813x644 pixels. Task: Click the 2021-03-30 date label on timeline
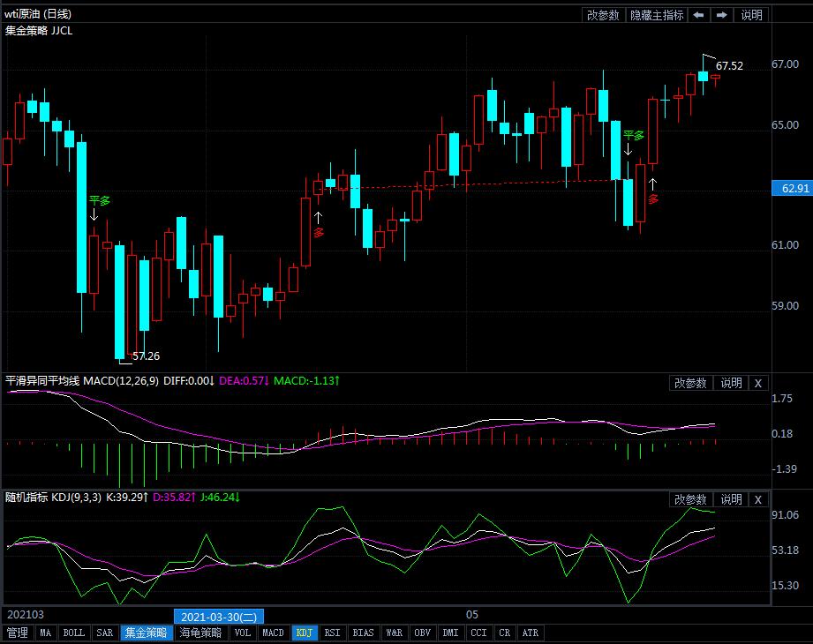click(x=219, y=615)
